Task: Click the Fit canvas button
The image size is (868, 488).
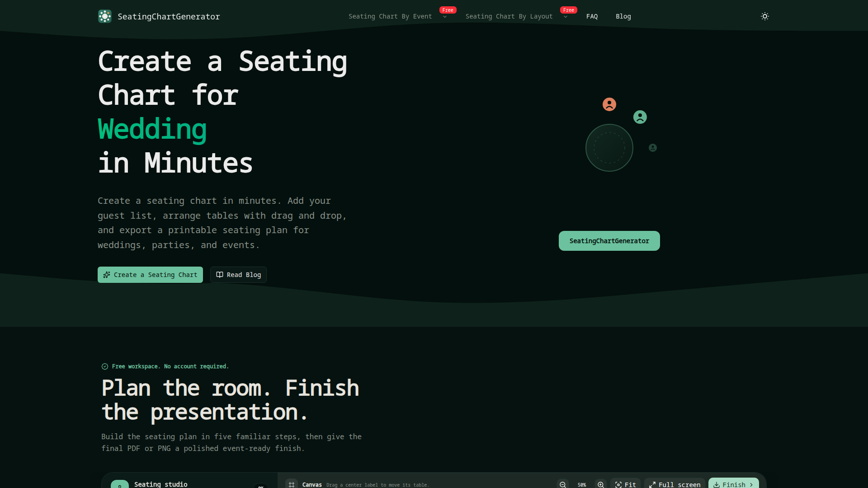Action: pos(625,484)
